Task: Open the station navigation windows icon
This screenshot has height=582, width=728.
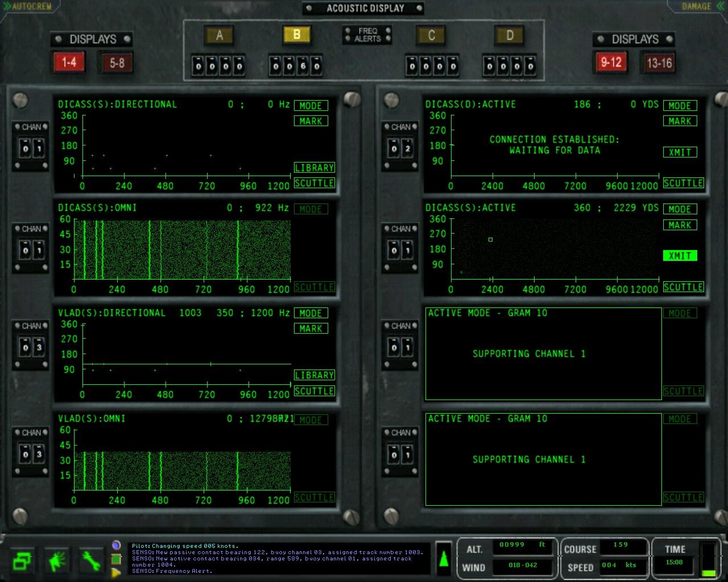Action: pos(22,561)
